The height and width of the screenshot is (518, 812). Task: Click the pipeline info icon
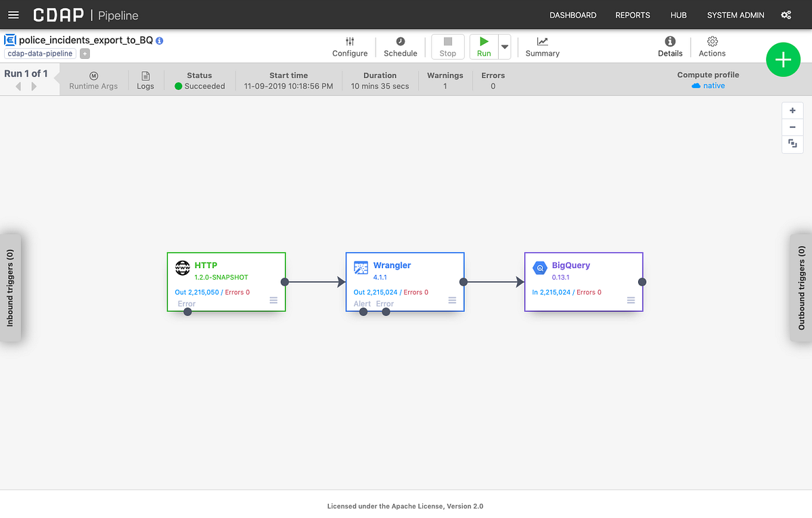[x=159, y=41]
